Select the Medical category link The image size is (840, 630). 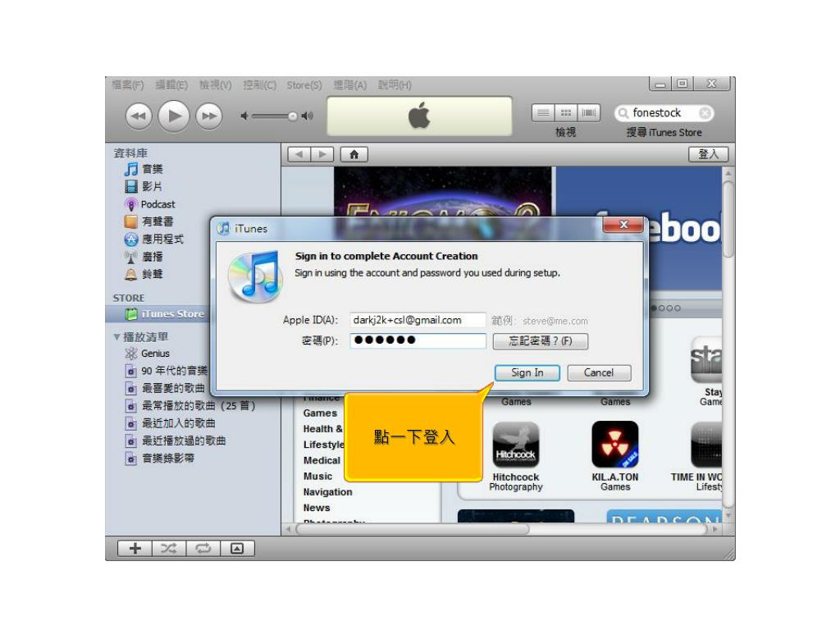click(x=322, y=460)
